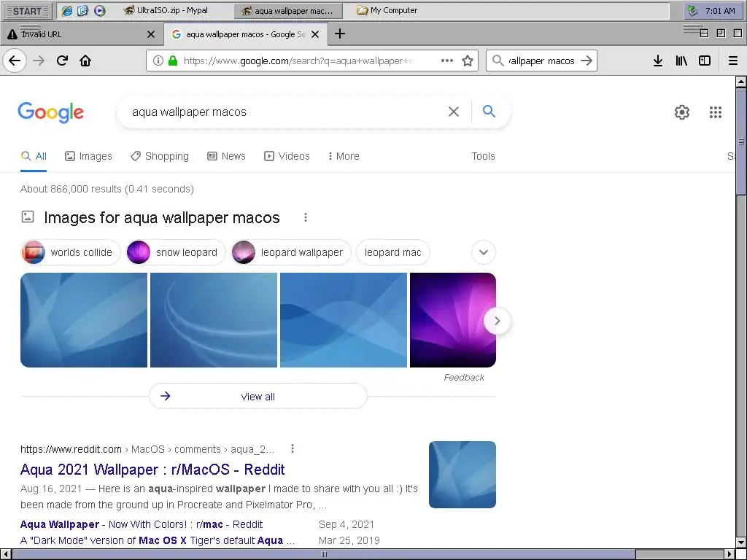Bookmark this page with the star icon
Screen dimensions: 747x560
468,61
